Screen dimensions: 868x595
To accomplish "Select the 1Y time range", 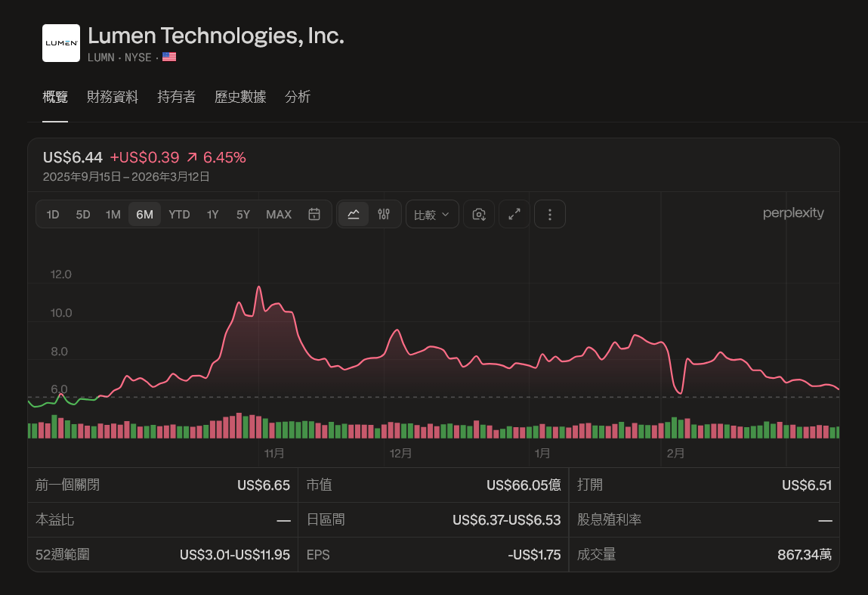I will click(212, 215).
